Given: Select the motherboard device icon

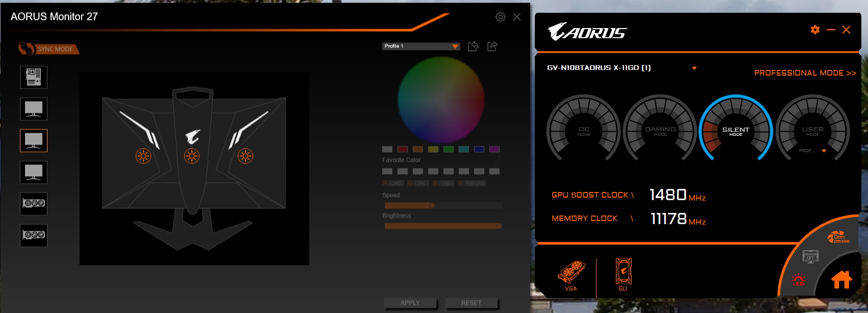Looking at the screenshot, I should point(34,77).
